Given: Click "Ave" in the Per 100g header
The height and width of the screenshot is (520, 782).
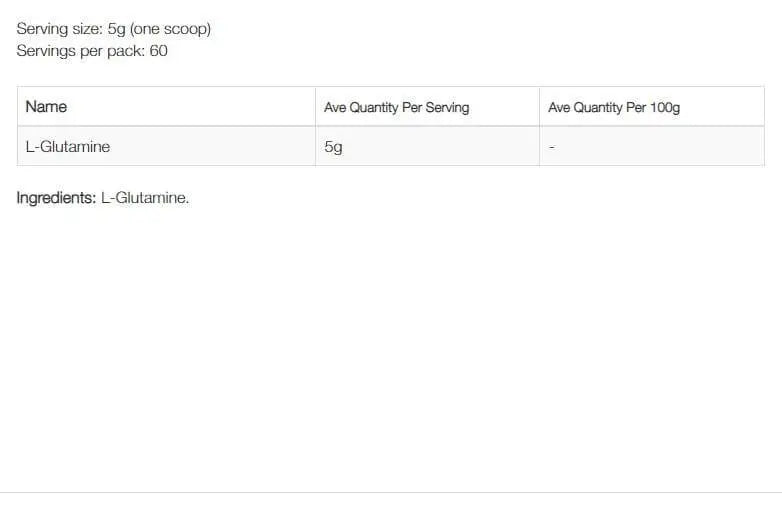Looking at the screenshot, I should click(559, 107).
